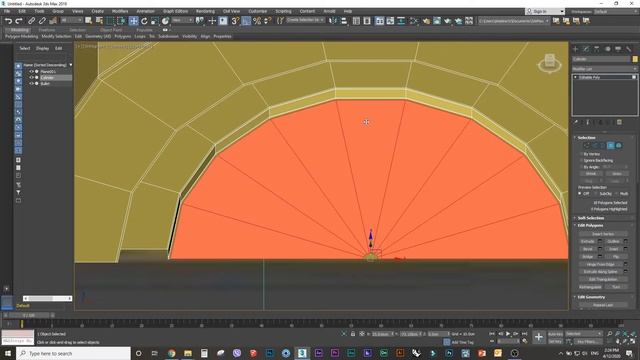Toggle visibility eye of Bullet object
640x360 pixels.
[x=31, y=83]
